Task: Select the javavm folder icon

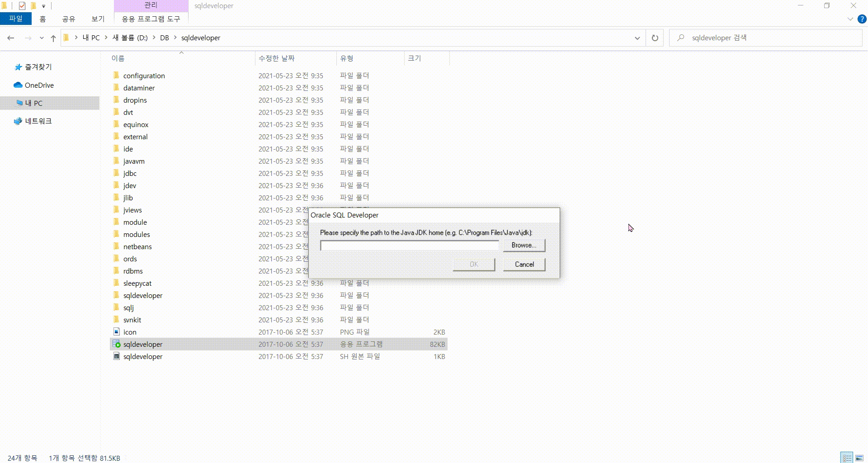Action: (117, 161)
